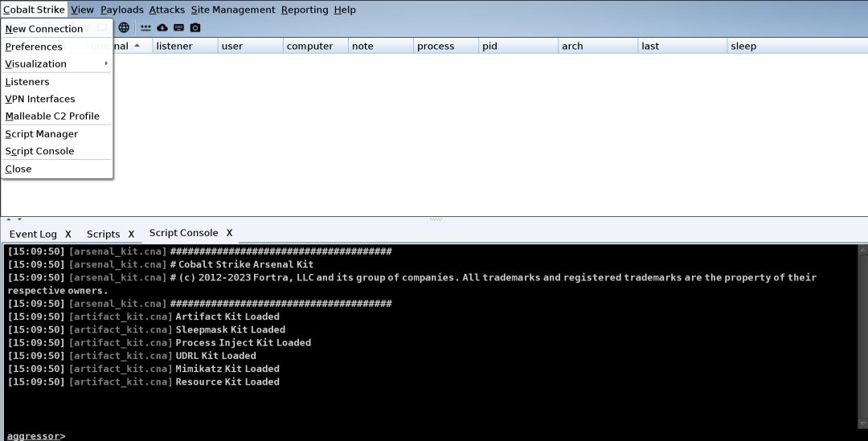This screenshot has height=441, width=868.
Task: Click the split pane collapse-up arrow
Action: (x=8, y=219)
